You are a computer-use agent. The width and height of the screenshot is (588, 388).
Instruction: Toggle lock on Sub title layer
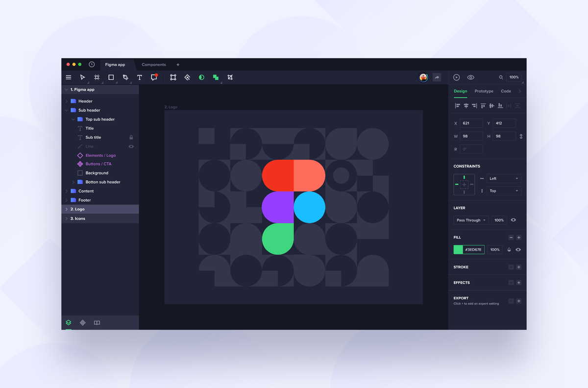(x=131, y=138)
